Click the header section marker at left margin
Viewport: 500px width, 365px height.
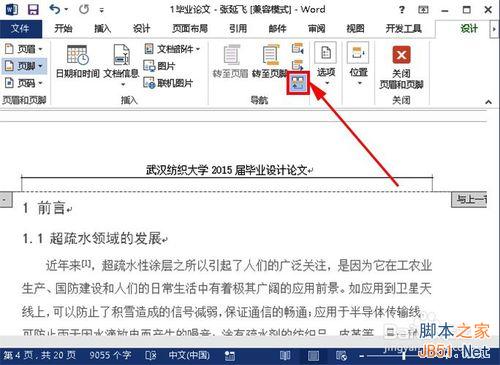coord(6,200)
